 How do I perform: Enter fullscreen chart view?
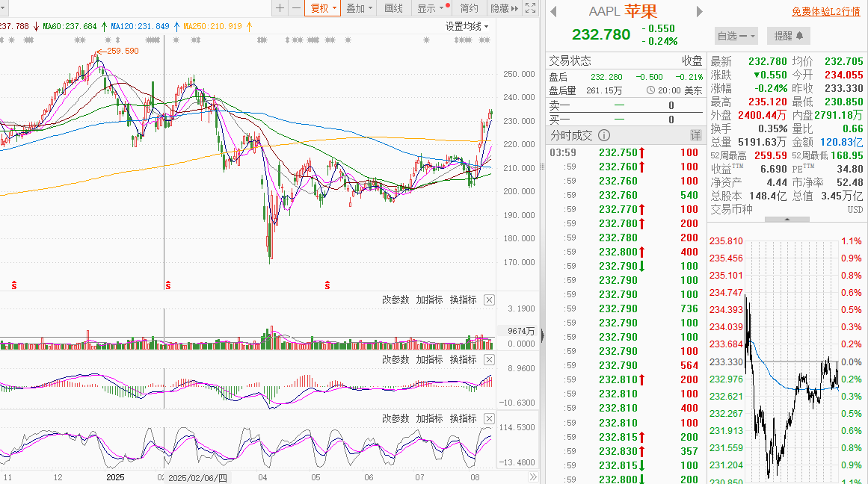(x=530, y=7)
